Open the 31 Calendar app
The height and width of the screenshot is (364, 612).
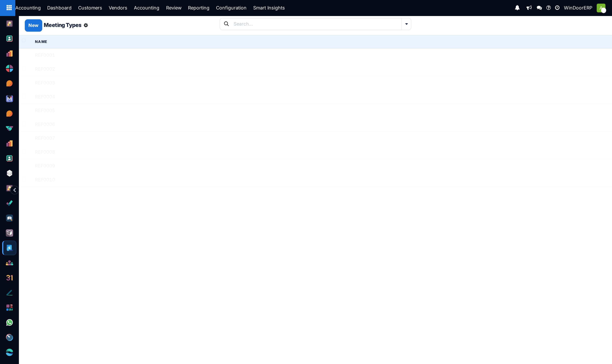(x=9, y=278)
